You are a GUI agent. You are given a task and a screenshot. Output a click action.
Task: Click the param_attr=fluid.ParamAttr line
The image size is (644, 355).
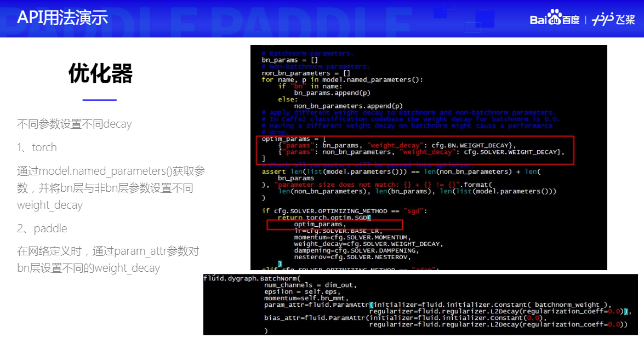(x=438, y=305)
